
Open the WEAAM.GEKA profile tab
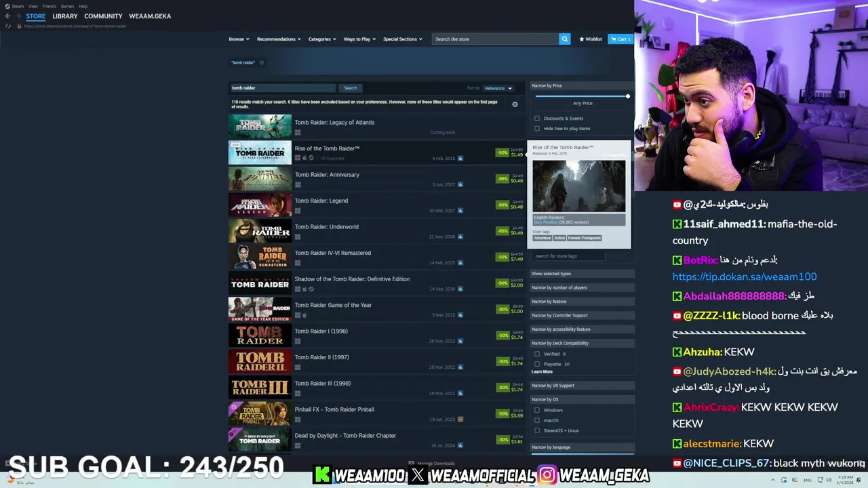point(150,16)
